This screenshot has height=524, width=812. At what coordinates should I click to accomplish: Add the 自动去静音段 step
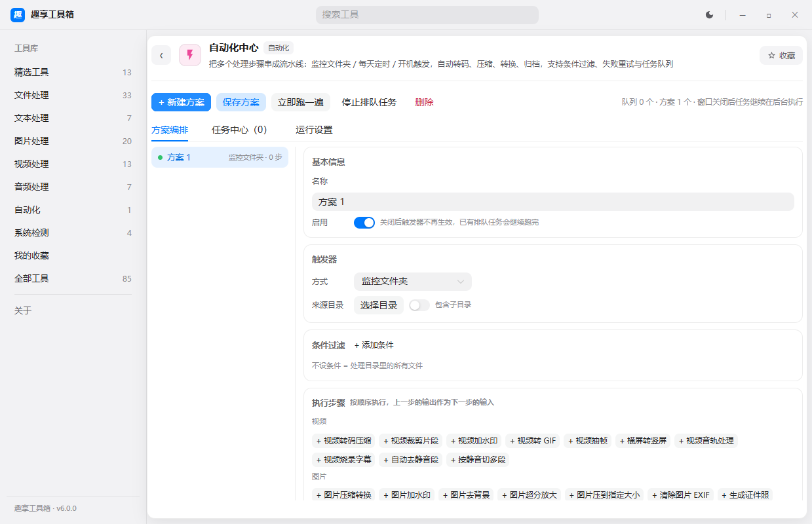tap(411, 460)
